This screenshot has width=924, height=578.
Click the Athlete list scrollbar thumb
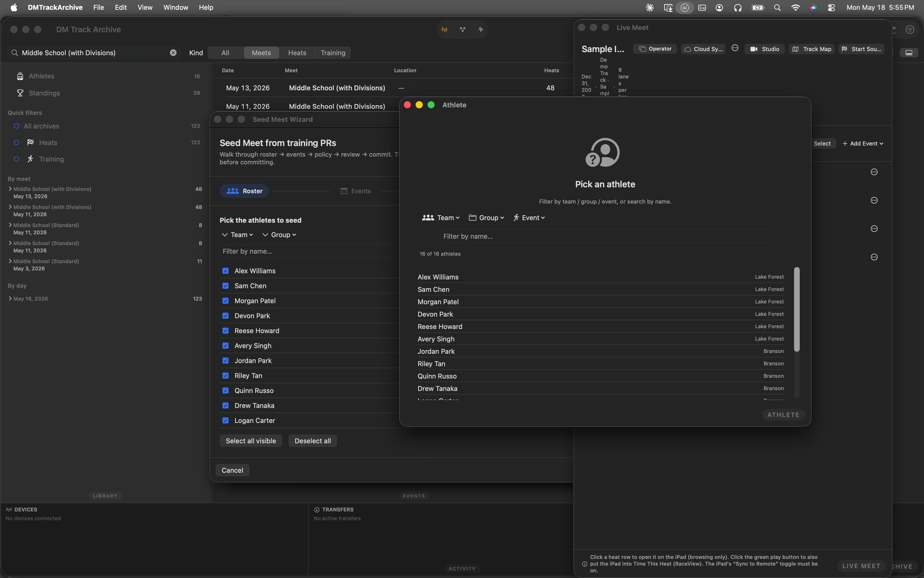797,309
